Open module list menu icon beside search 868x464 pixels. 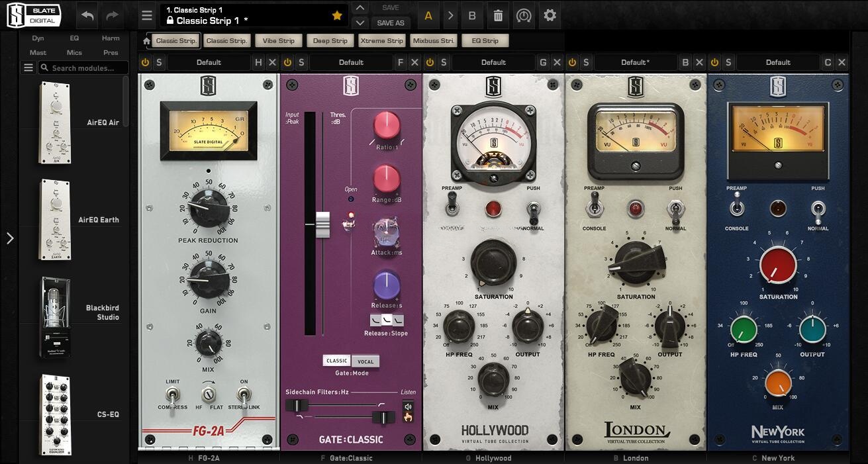pyautogui.click(x=28, y=68)
